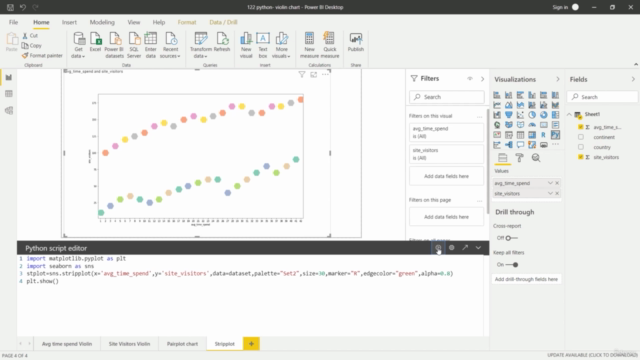Open Transform data dropdown
Viewport: 640px width, 360px height.
pos(200,45)
